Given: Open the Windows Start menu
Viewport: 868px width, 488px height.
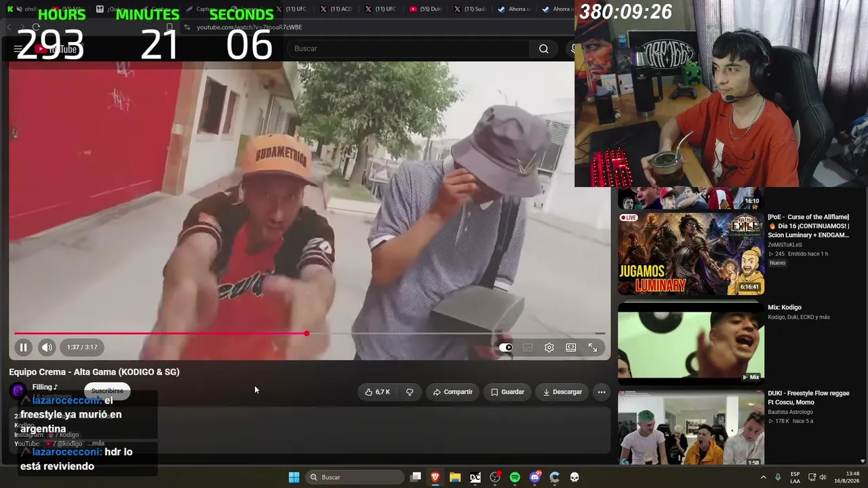Looking at the screenshot, I should (x=294, y=477).
